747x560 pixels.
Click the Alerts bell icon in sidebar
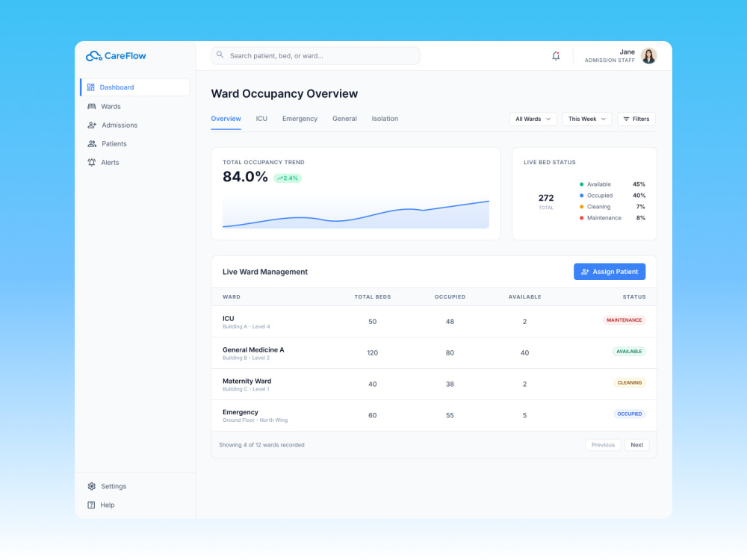click(x=91, y=162)
